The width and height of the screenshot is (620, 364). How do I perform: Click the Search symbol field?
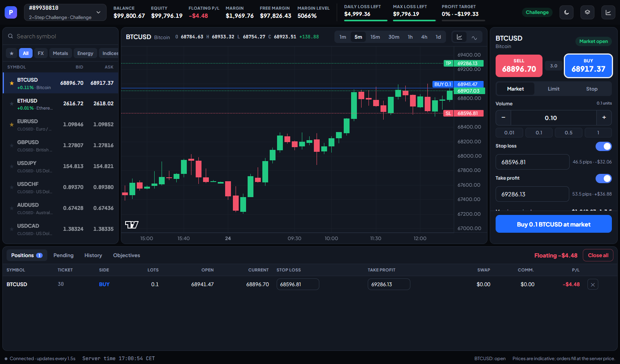coord(60,36)
